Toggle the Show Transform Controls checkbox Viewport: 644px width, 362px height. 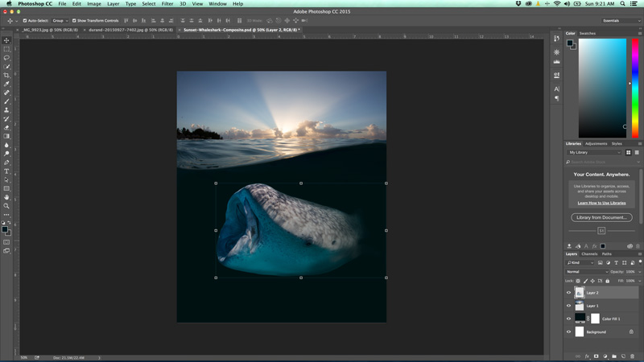coord(74,21)
